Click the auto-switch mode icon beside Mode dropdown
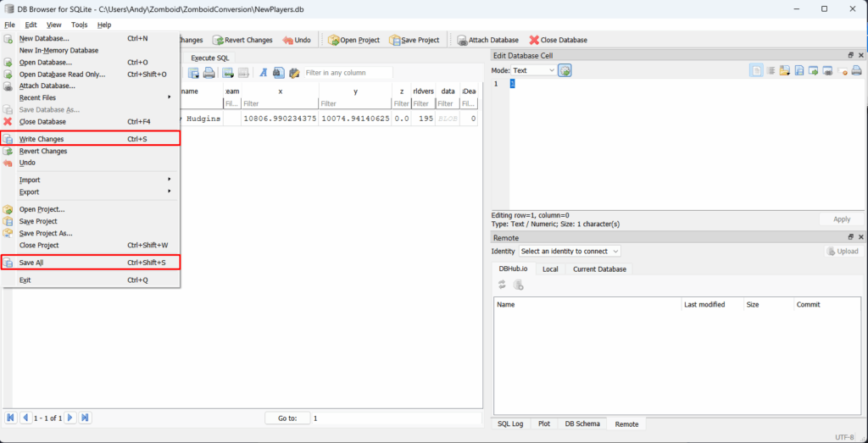Image resolution: width=868 pixels, height=443 pixels. point(565,70)
